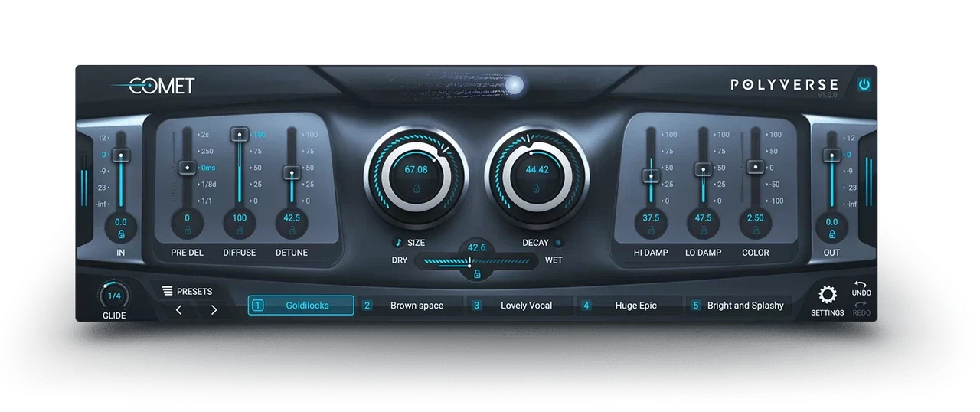980x412 pixels.
Task: Click the COLOR slider handle
Action: pyautogui.click(x=755, y=166)
